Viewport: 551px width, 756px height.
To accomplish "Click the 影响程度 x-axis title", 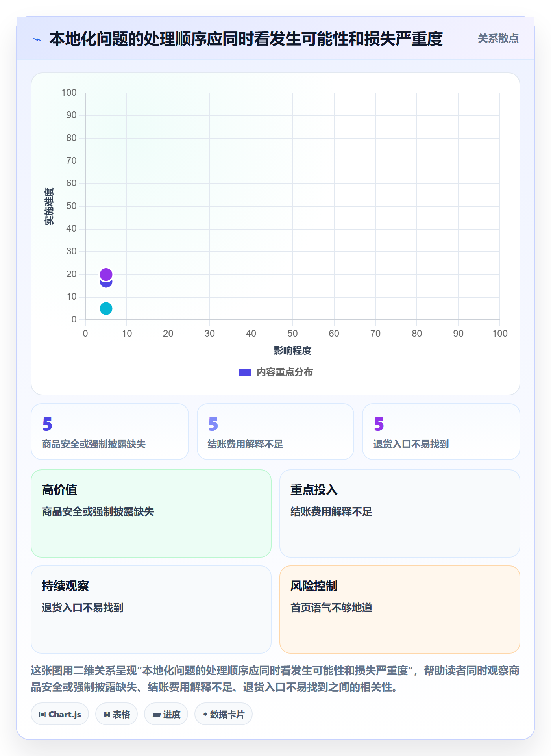I will click(x=292, y=350).
